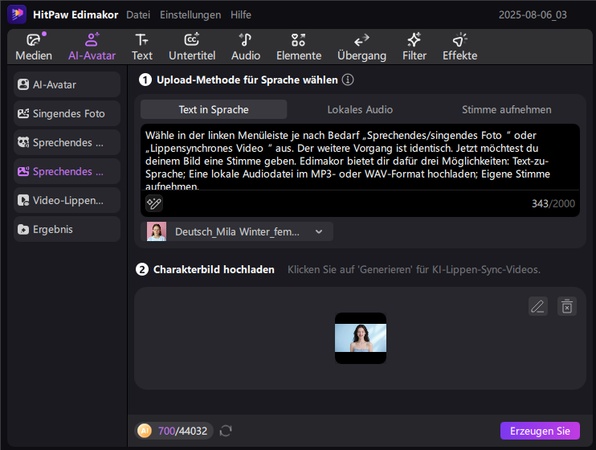Click the info icon beside Upload-Methode heading
This screenshot has width=596, height=450.
pos(347,80)
